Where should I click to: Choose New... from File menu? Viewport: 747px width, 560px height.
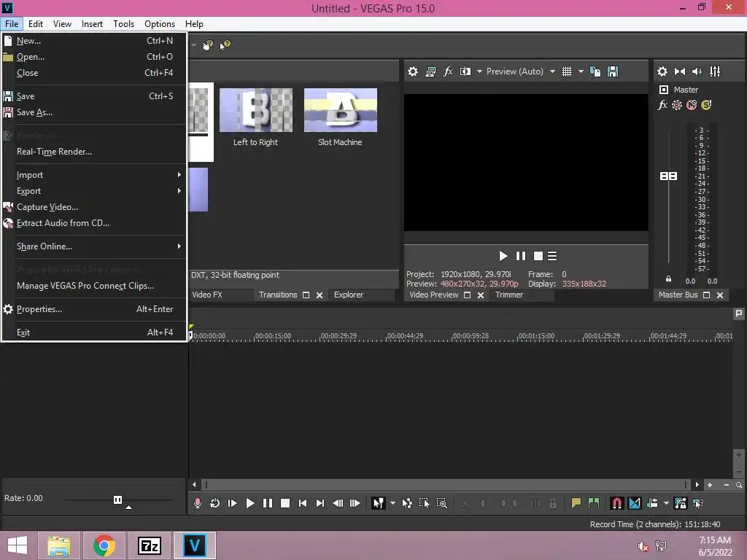[x=94, y=41]
